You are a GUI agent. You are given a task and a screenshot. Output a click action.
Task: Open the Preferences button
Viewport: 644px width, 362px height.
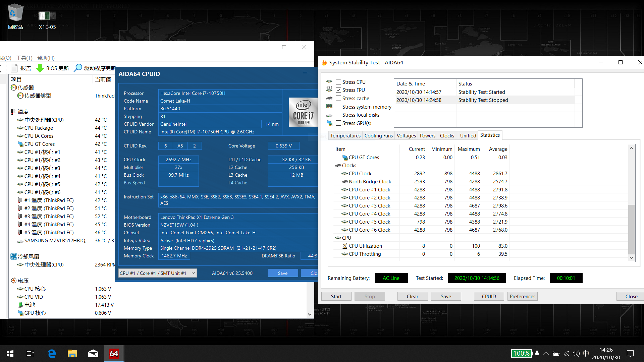[x=522, y=296]
